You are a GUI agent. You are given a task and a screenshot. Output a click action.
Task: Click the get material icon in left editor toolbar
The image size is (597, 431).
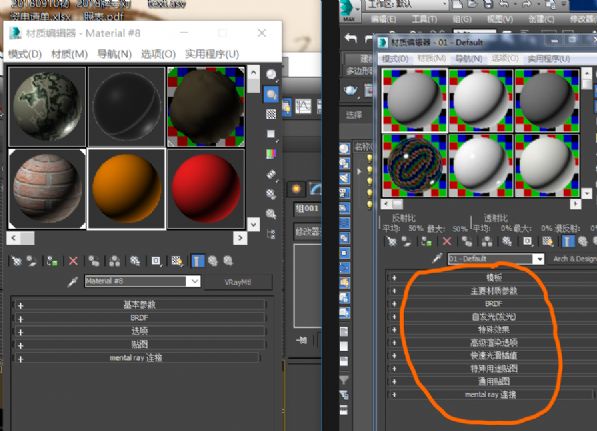[x=16, y=261]
